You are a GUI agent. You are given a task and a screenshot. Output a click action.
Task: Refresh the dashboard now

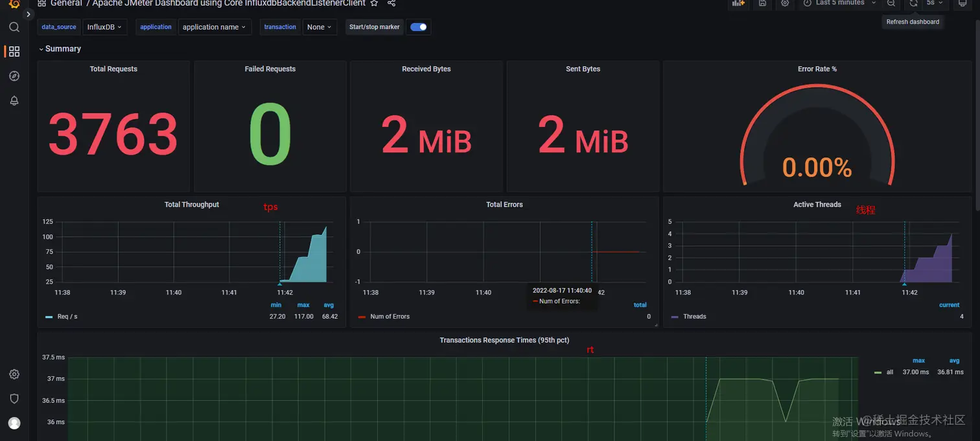point(913,3)
